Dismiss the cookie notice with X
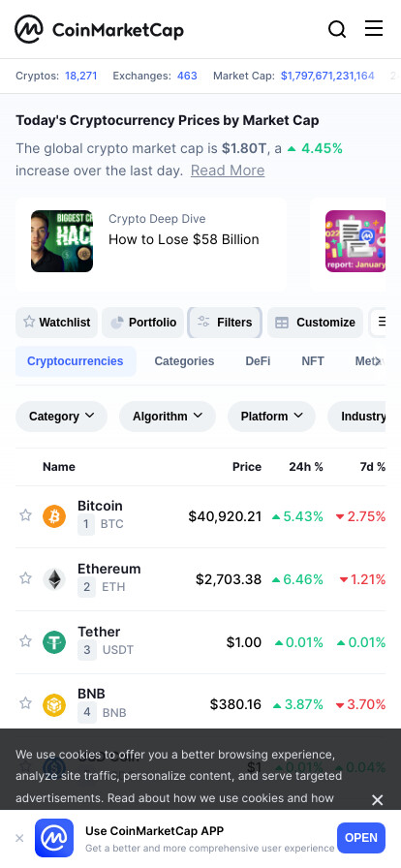Viewport: 401px width, 868px height. coord(377,800)
